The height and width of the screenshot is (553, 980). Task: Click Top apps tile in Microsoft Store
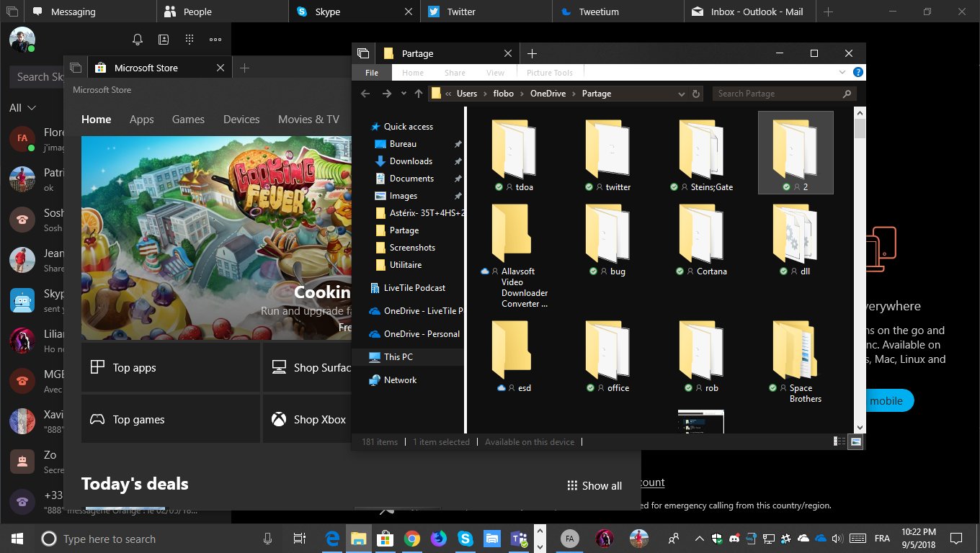(x=170, y=367)
